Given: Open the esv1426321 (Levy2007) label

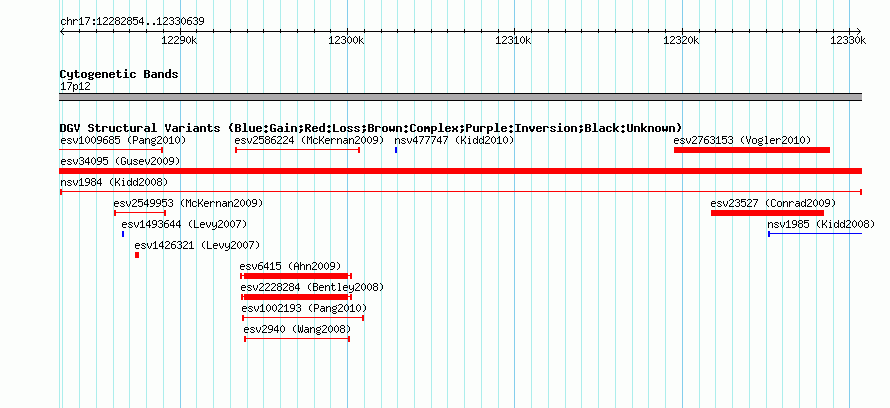Looking at the screenshot, I should (x=197, y=245).
